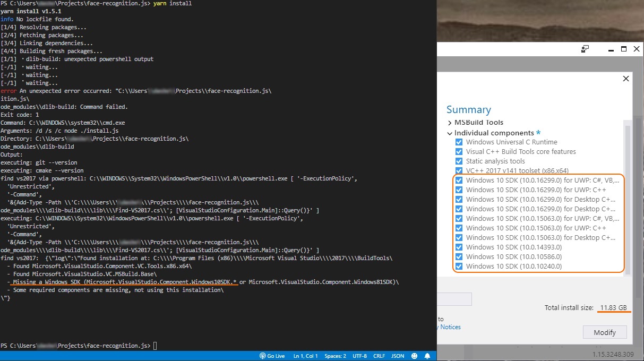The height and width of the screenshot is (361, 644).
Task: Uncheck Windows 10 SDK (10.0.14393.0)
Action: point(459,247)
